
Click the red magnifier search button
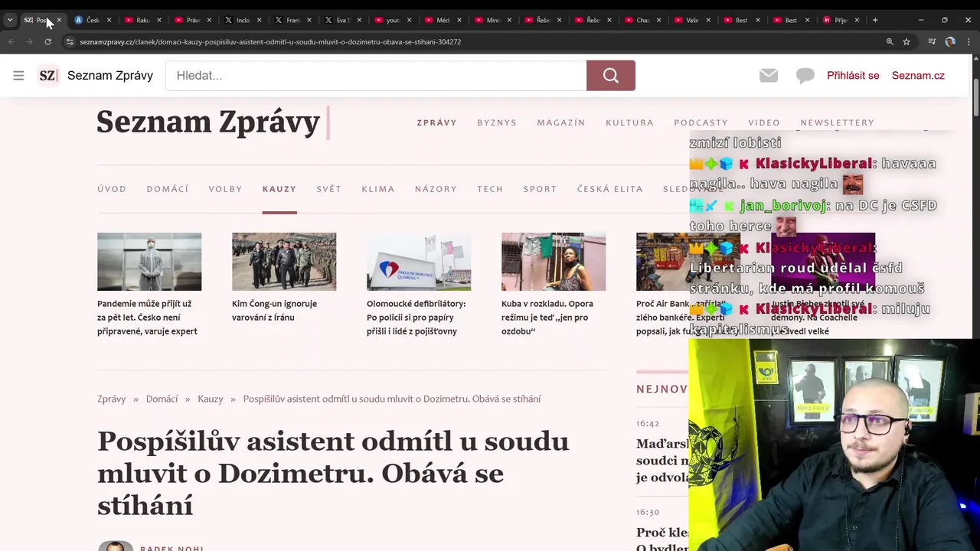coord(611,75)
